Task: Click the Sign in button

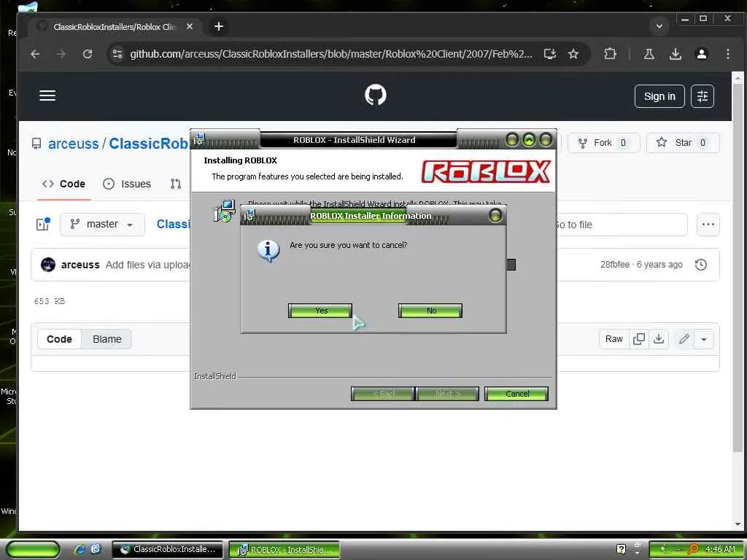Action: point(659,96)
